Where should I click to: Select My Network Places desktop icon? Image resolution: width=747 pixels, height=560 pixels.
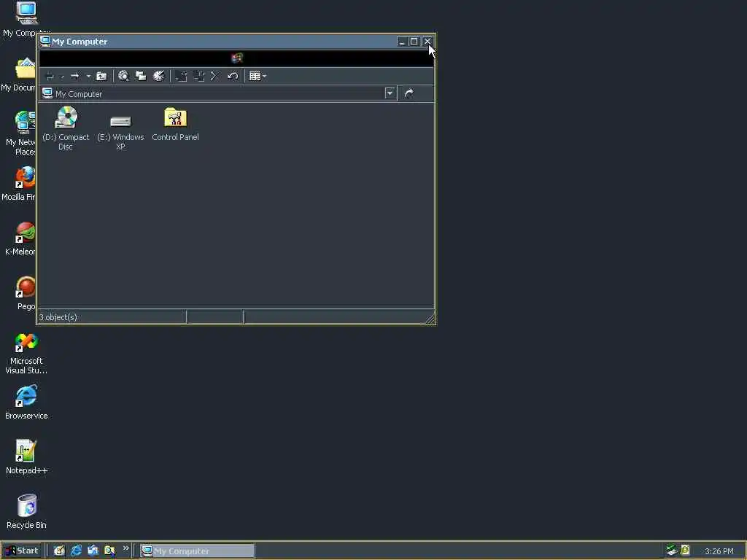21,133
